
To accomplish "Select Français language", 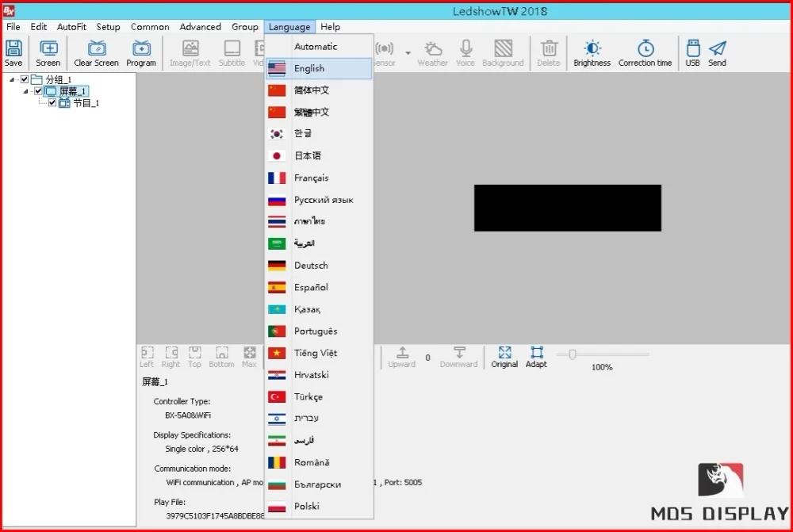I will [x=319, y=178].
